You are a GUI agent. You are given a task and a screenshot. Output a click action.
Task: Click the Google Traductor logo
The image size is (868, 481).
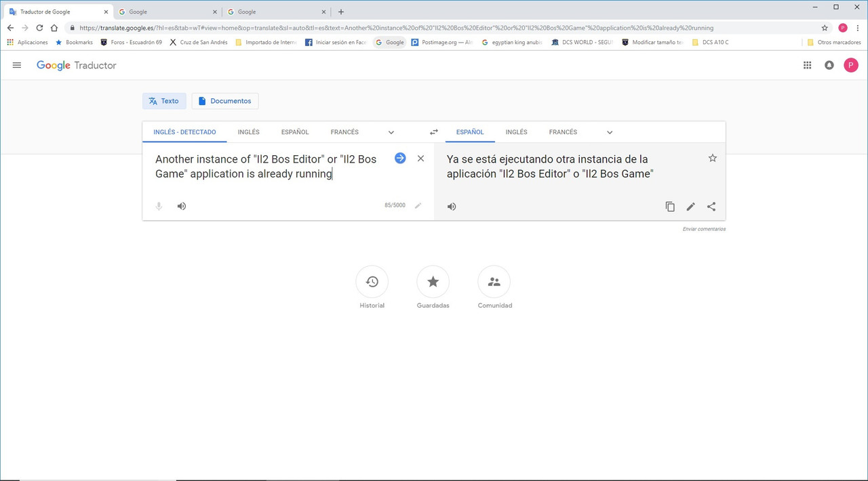click(x=77, y=65)
